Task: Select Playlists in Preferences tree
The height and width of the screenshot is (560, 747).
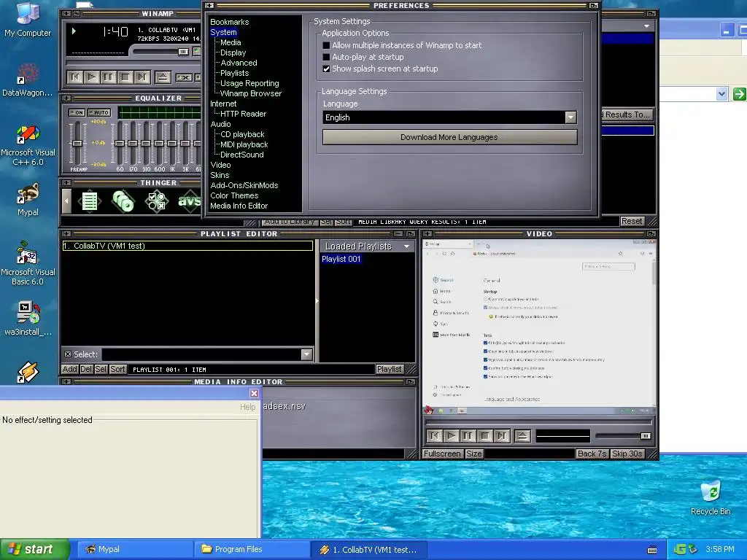Action: (x=234, y=74)
